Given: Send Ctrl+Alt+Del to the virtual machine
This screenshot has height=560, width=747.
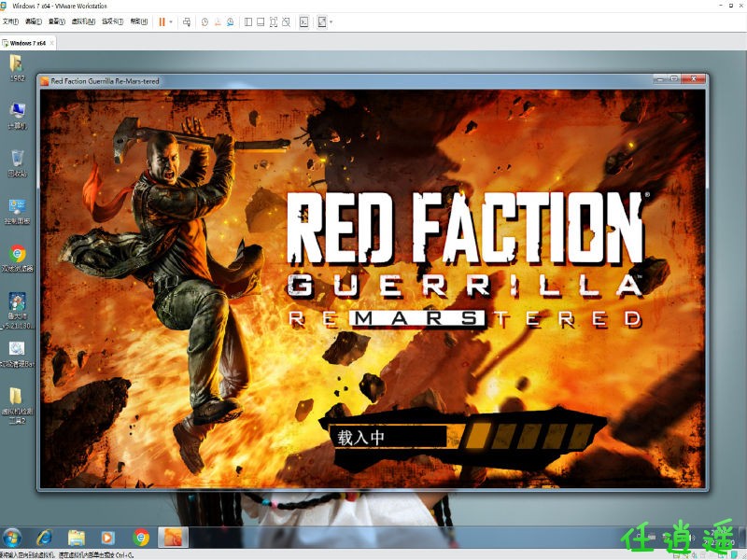Looking at the screenshot, I should coord(187,21).
